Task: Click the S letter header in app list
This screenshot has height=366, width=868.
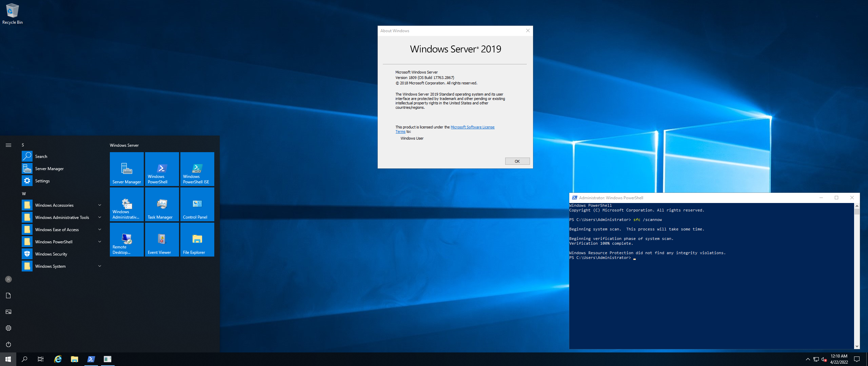Action: 23,145
